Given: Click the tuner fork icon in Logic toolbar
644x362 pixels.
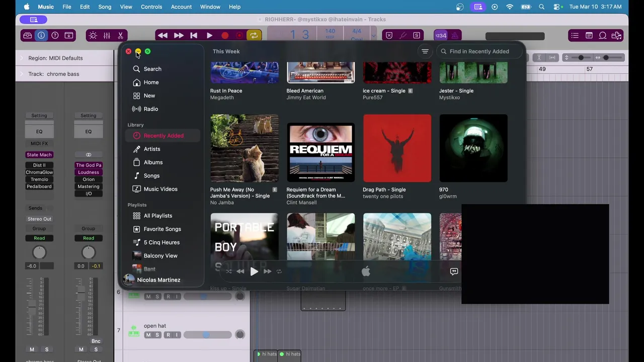Looking at the screenshot, I should (x=403, y=35).
